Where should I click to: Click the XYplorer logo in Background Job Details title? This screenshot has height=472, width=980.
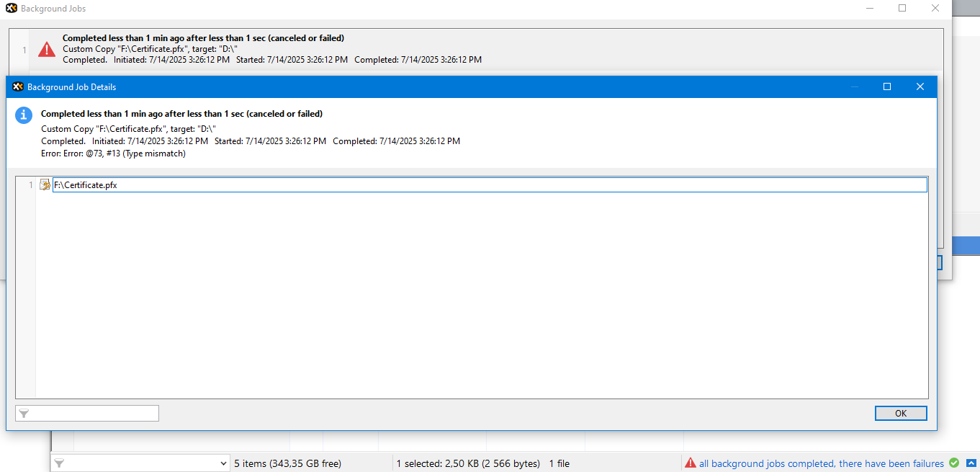(x=18, y=86)
